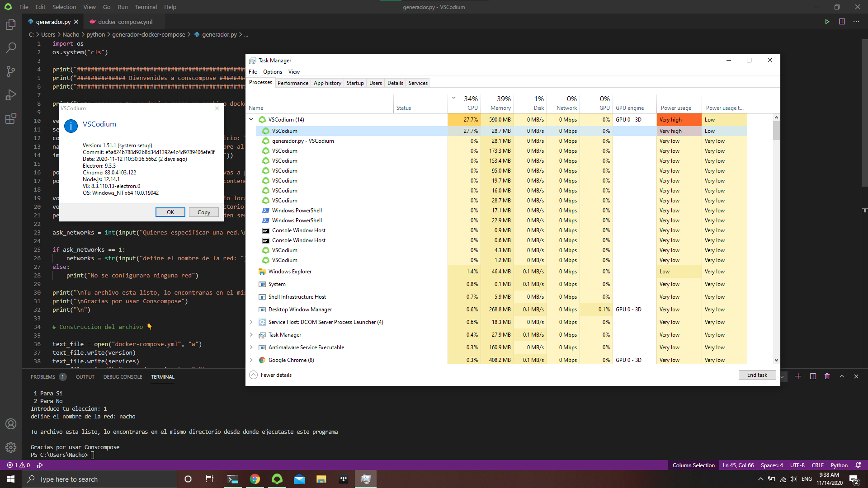This screenshot has width=868, height=488.
Task: Expand the Google Chrome process group
Action: pos(252,360)
